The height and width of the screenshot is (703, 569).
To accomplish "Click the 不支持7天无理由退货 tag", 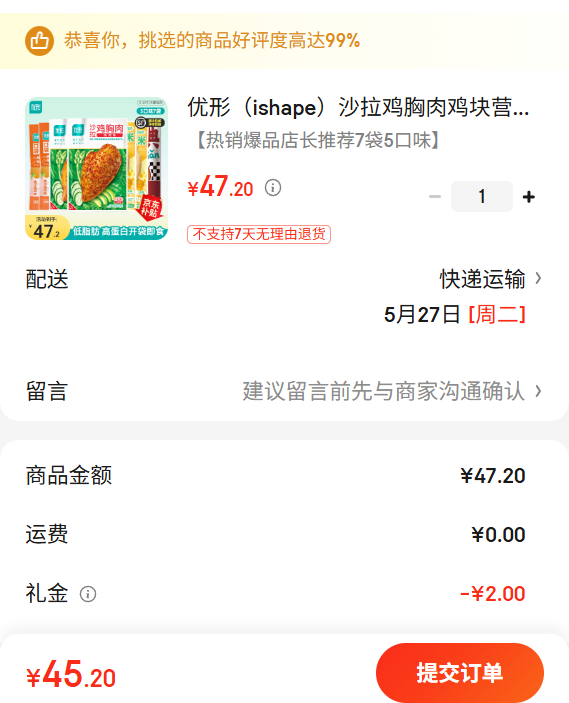I will (259, 234).
